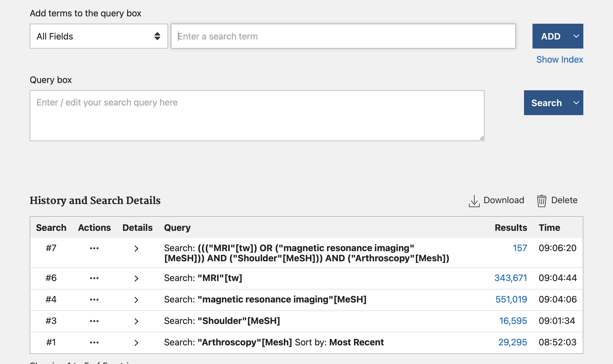Expand details for the "Shoulder"[MeSH] search
This screenshot has width=613, height=364.
point(136,321)
